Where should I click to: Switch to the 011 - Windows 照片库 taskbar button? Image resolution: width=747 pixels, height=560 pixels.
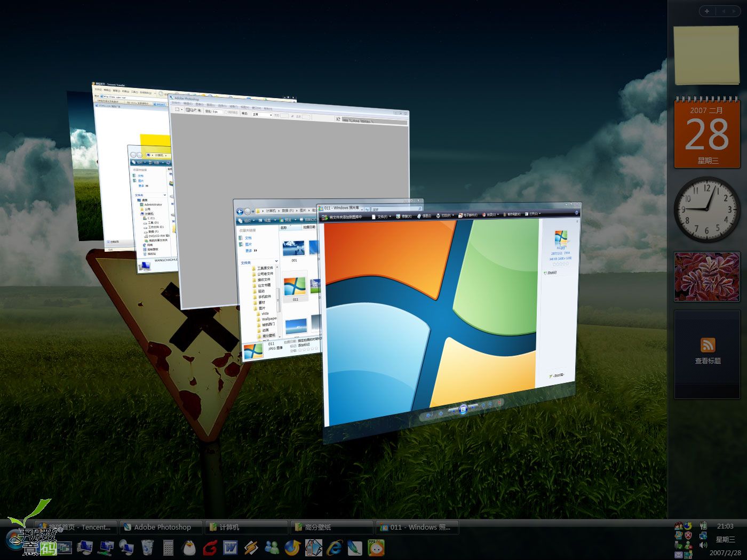click(417, 527)
